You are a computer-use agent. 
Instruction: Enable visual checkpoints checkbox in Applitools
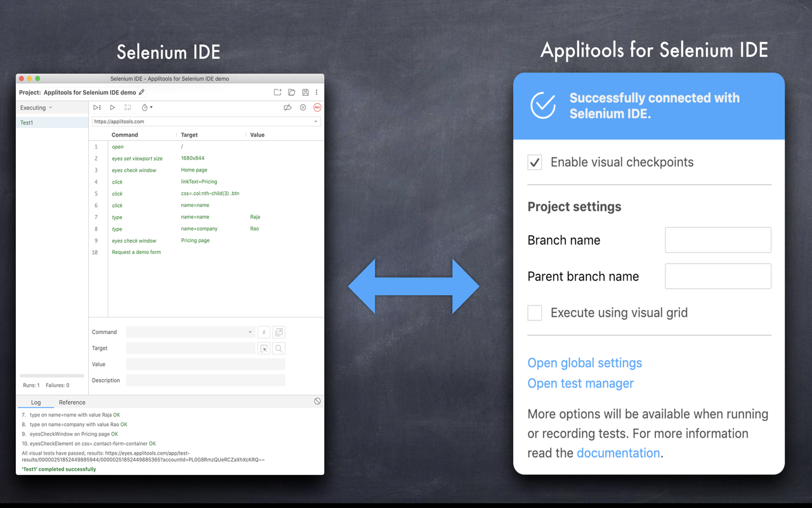[x=535, y=162]
